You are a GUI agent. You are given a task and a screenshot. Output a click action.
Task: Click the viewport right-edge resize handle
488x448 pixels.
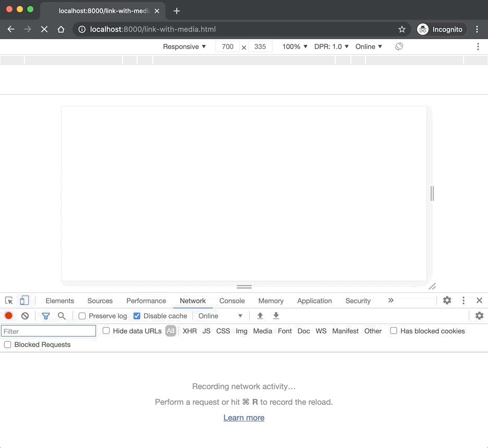pos(432,194)
